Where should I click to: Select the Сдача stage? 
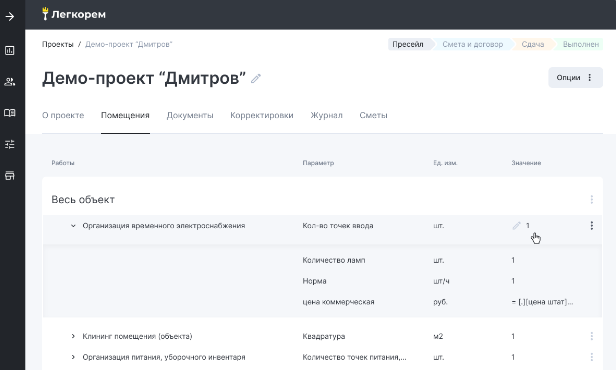click(x=533, y=44)
